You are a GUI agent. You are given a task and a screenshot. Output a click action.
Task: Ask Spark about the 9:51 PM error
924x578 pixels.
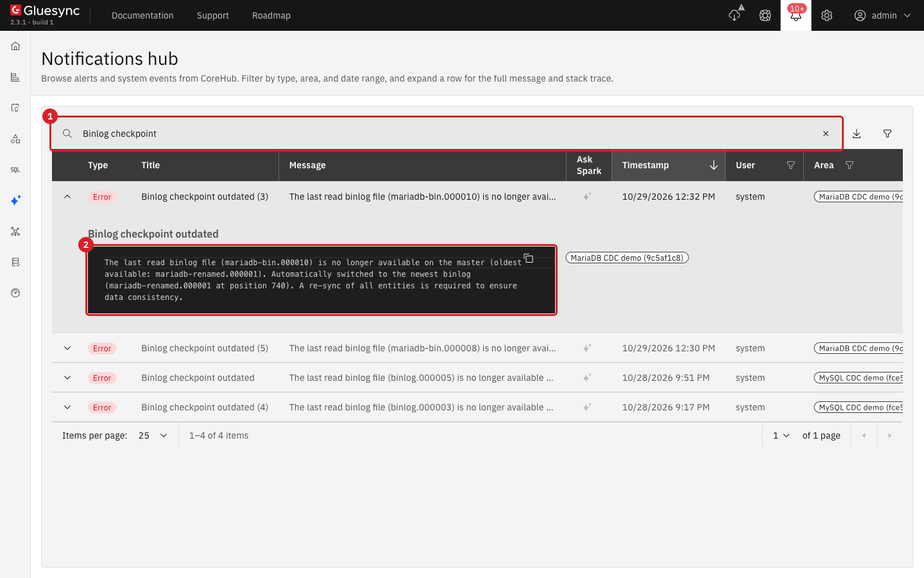[x=587, y=378]
